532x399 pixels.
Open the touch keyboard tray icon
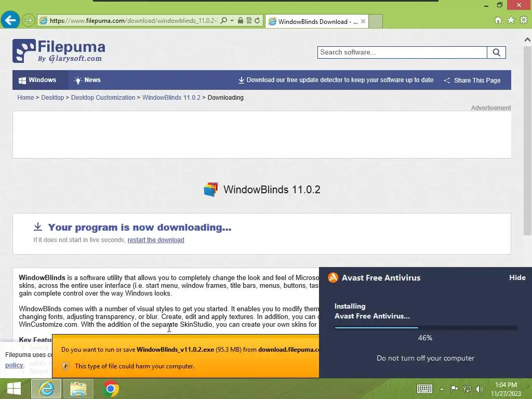424,389
